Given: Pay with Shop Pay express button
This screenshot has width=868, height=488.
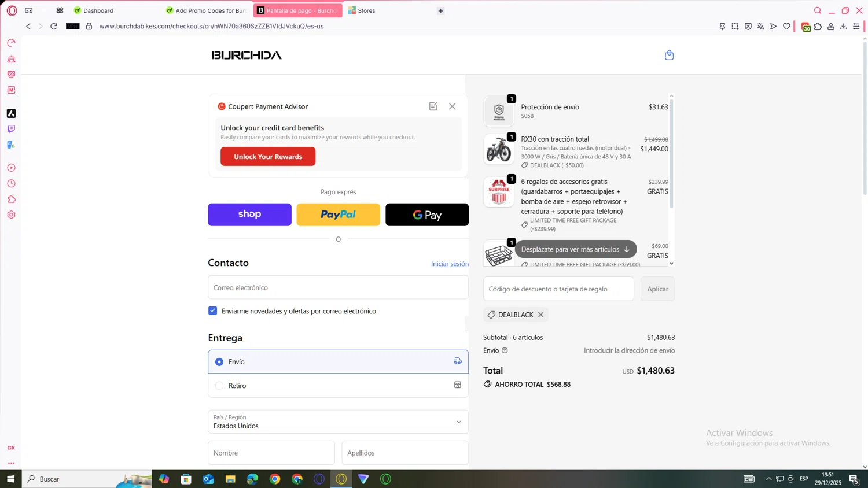Looking at the screenshot, I should click(x=249, y=215).
